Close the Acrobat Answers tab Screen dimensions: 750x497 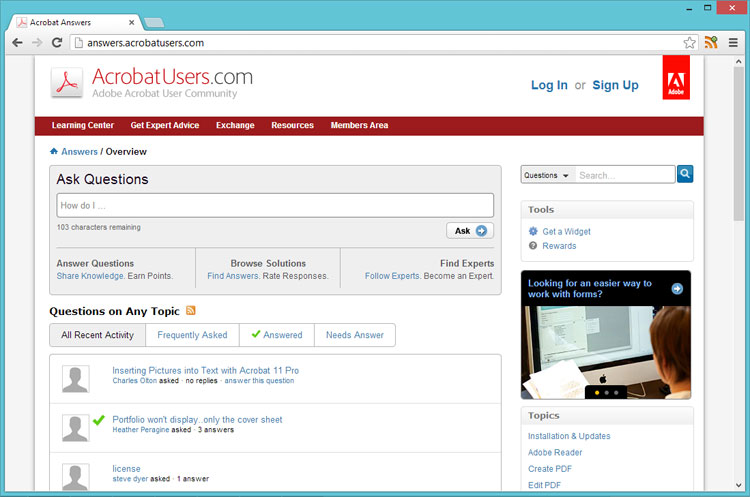[132, 22]
